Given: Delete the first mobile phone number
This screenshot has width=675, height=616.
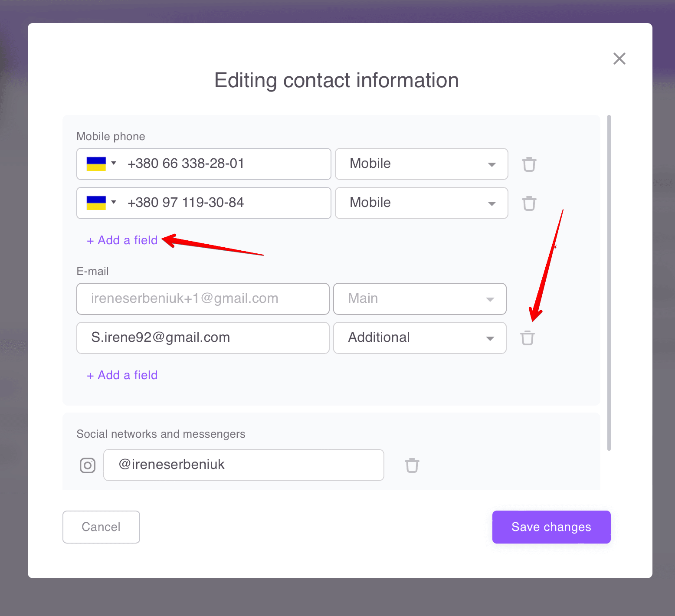Looking at the screenshot, I should (529, 164).
